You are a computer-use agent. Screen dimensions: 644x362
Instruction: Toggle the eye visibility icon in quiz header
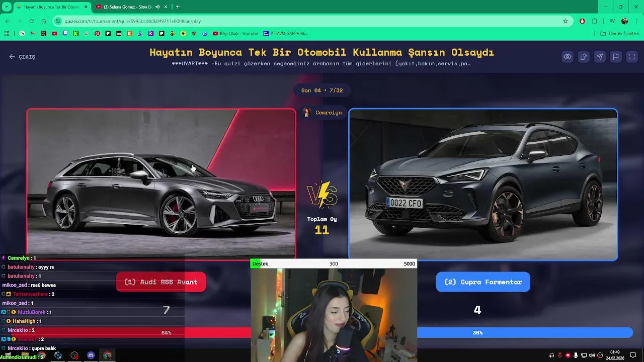568,57
